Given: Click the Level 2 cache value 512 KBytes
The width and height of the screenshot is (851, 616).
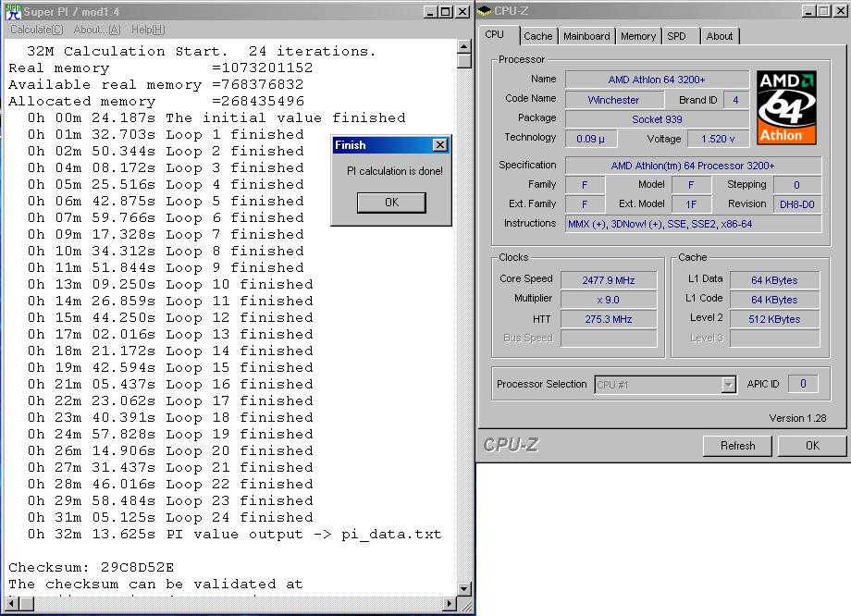Looking at the screenshot, I should point(774,319).
